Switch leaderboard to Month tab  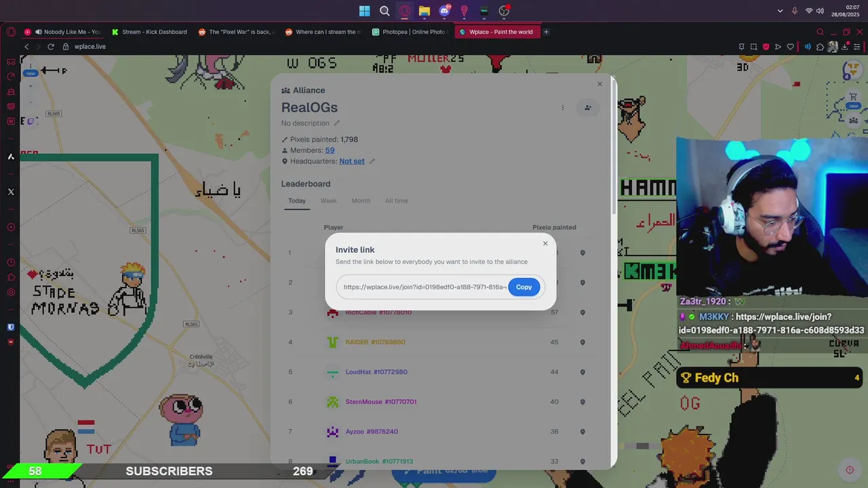click(361, 201)
